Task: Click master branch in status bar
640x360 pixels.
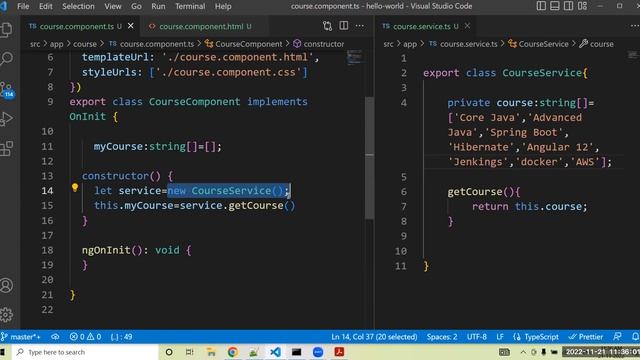Action: [x=21, y=337]
